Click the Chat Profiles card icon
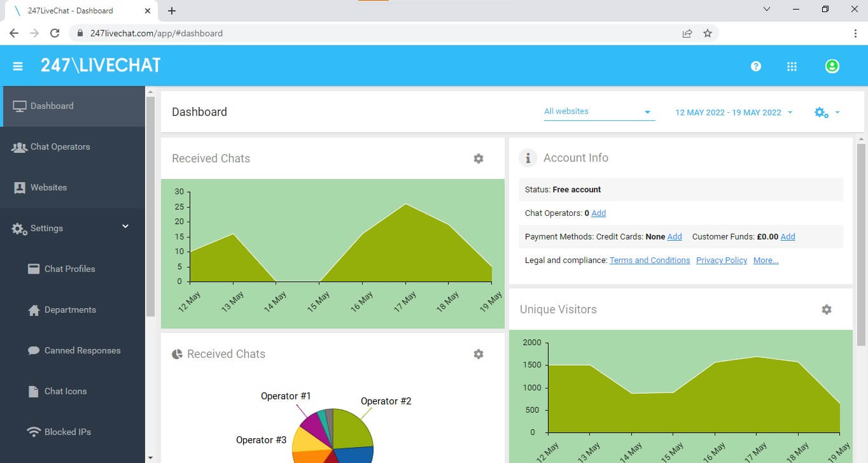The height and width of the screenshot is (463, 868). coord(34,269)
